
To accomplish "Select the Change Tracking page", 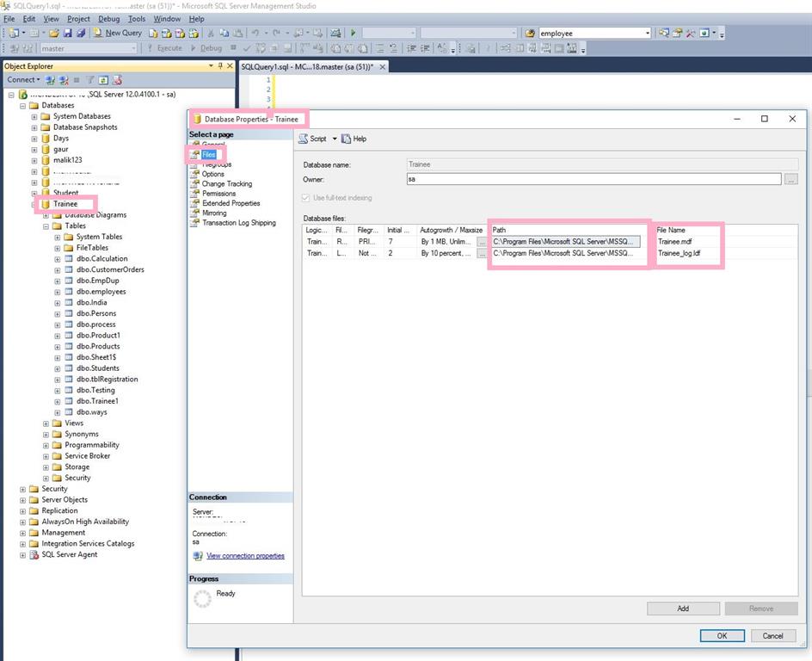I will (226, 183).
